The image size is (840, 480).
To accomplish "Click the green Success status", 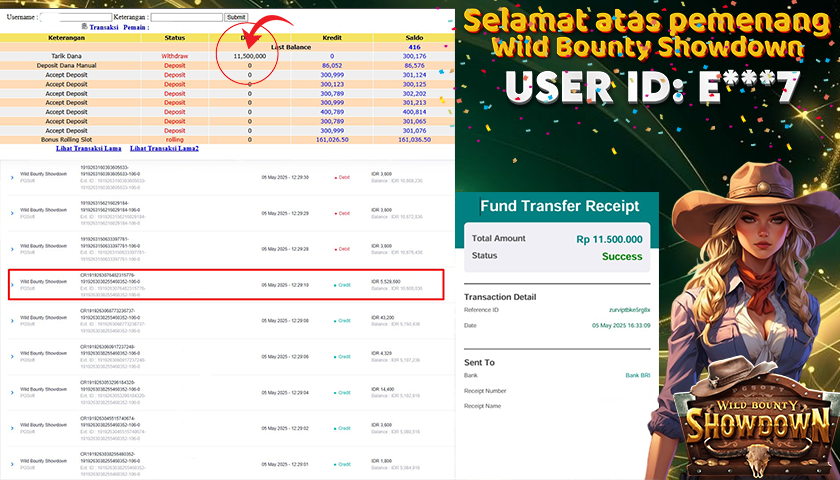I will tap(622, 256).
